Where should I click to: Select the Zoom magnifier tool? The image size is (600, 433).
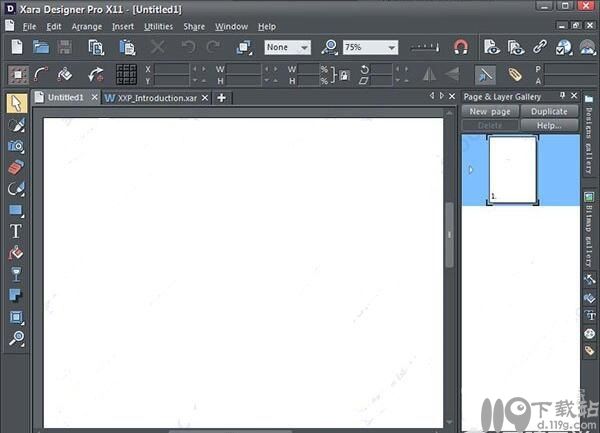pyautogui.click(x=16, y=338)
